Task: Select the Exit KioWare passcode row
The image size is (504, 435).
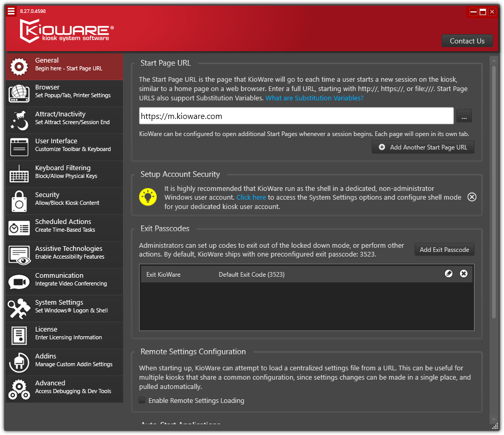Action: 307,274
